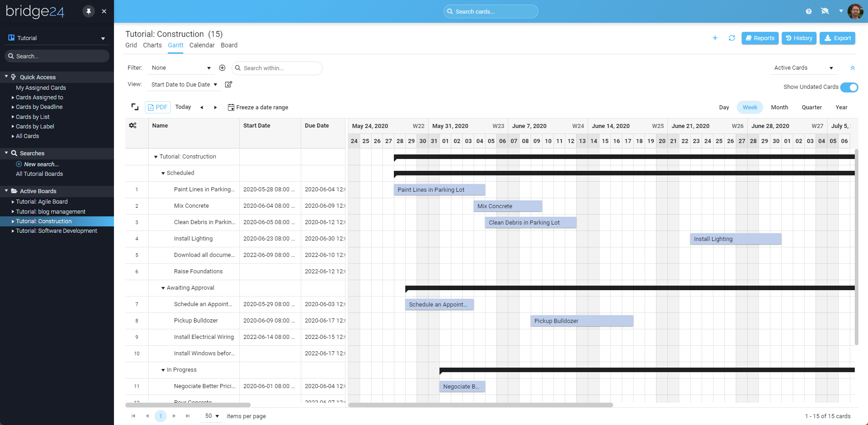The height and width of the screenshot is (425, 868).
Task: Refresh the board using the refresh icon
Action: click(x=732, y=38)
